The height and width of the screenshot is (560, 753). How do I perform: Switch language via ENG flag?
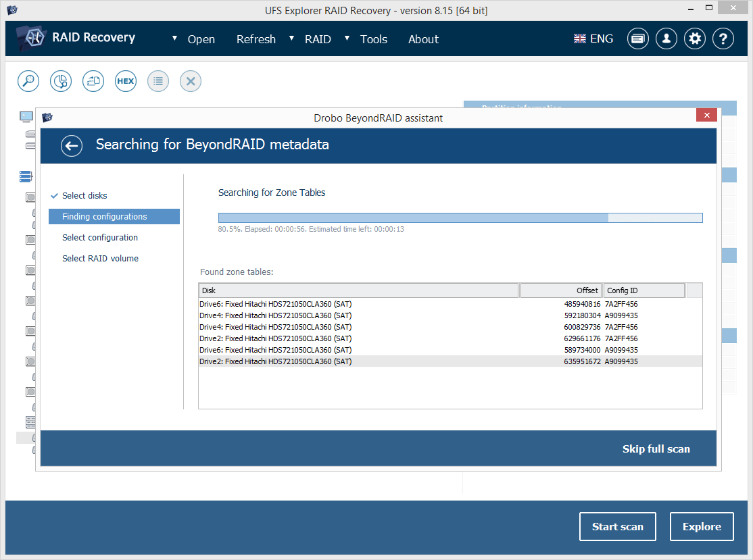tap(593, 39)
